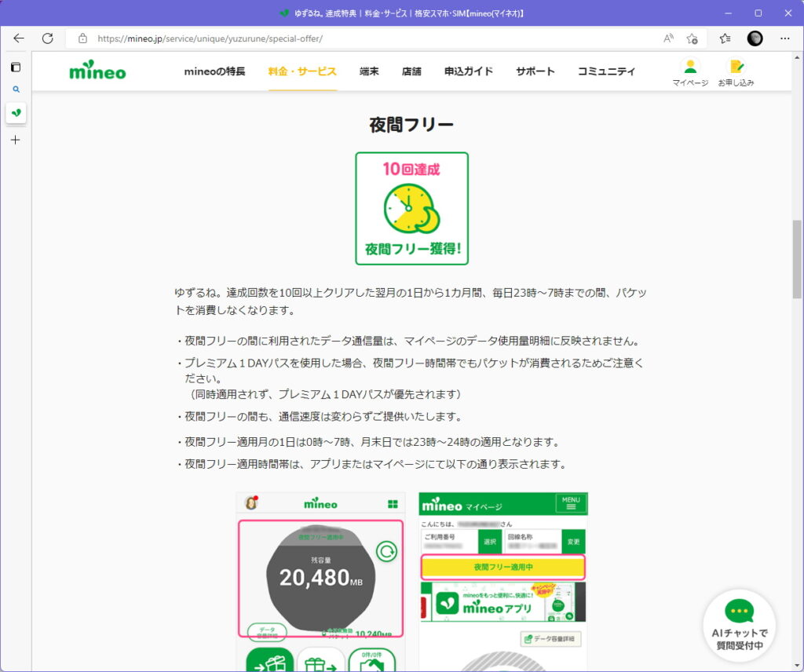Open Read aloud from address bar
This screenshot has width=804, height=672.
[668, 38]
